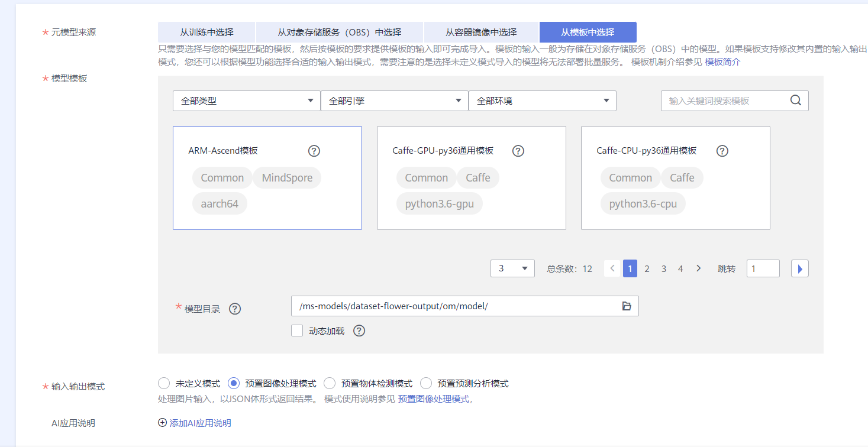This screenshot has height=447, width=868.
Task: Click the 总条数：12 total count text
Action: [x=569, y=268]
